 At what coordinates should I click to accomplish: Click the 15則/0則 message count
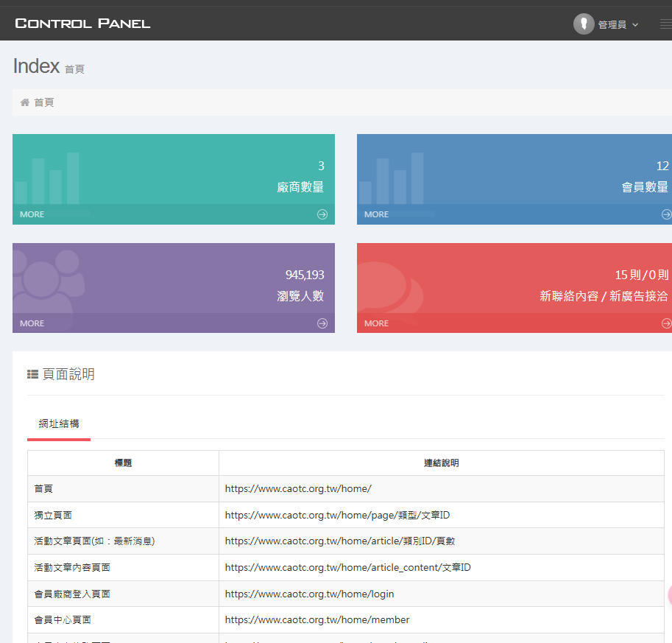point(642,275)
